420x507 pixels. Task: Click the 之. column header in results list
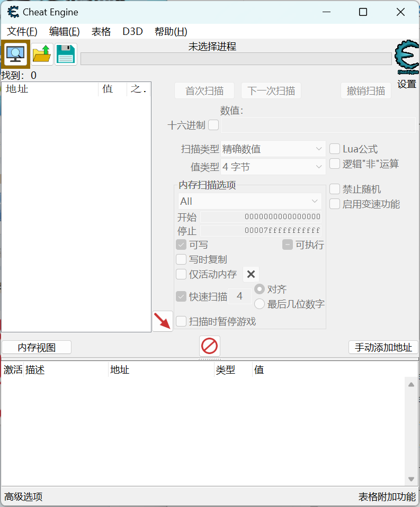tap(138, 89)
